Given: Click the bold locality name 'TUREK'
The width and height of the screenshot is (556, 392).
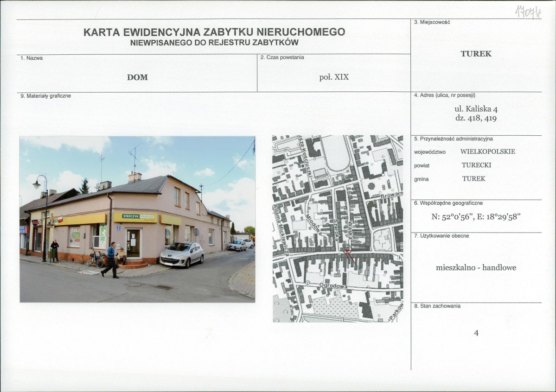Looking at the screenshot, I should pos(476,54).
